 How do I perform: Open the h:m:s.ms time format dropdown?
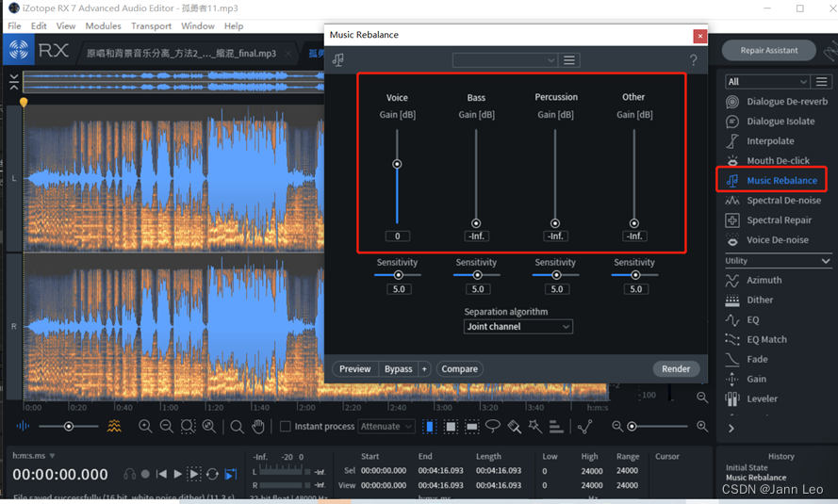pyautogui.click(x=34, y=456)
